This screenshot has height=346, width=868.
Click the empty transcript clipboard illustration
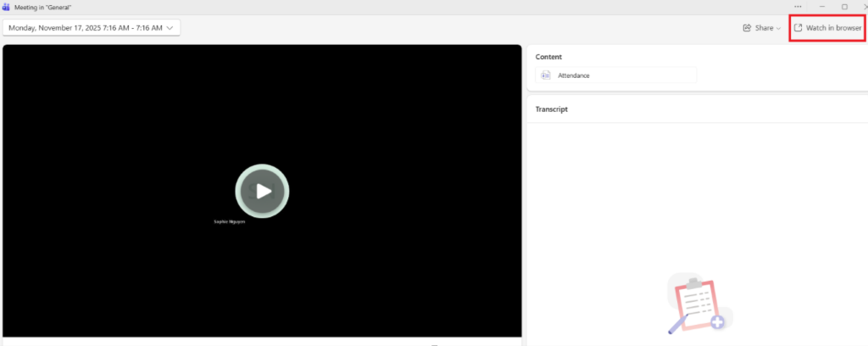[699, 304]
